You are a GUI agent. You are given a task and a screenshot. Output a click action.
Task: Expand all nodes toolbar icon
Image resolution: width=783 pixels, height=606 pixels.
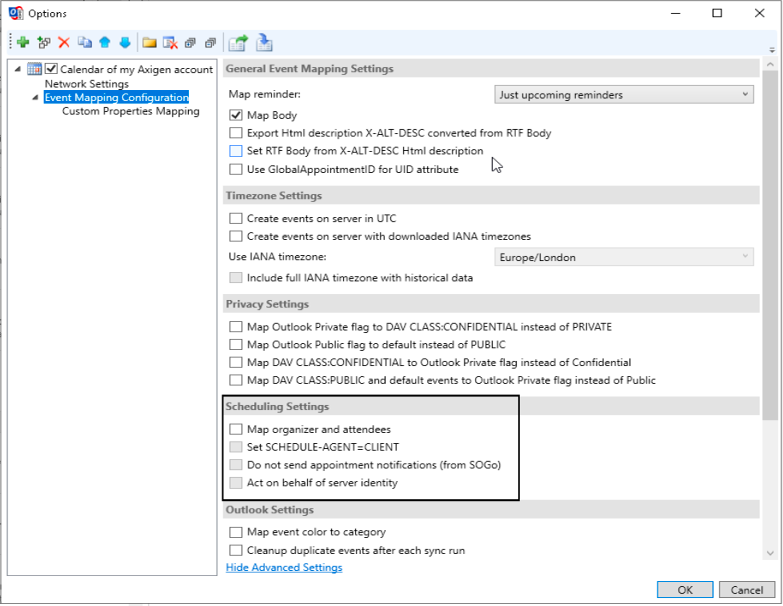pyautogui.click(x=190, y=43)
